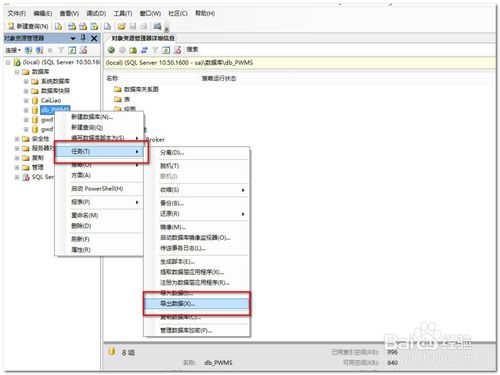Screen dimensions: 500x375
Task: Choose 方面(A) in context menu
Action: (99, 175)
